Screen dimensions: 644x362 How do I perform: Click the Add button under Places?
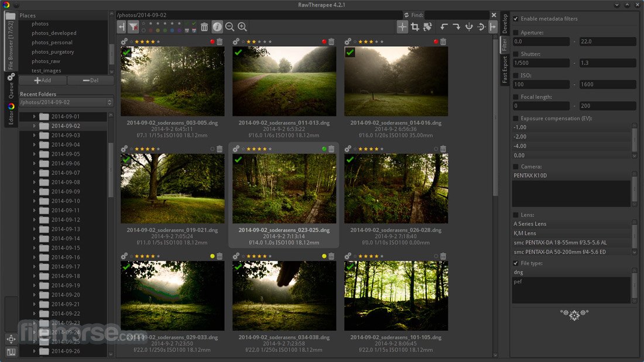[42, 80]
